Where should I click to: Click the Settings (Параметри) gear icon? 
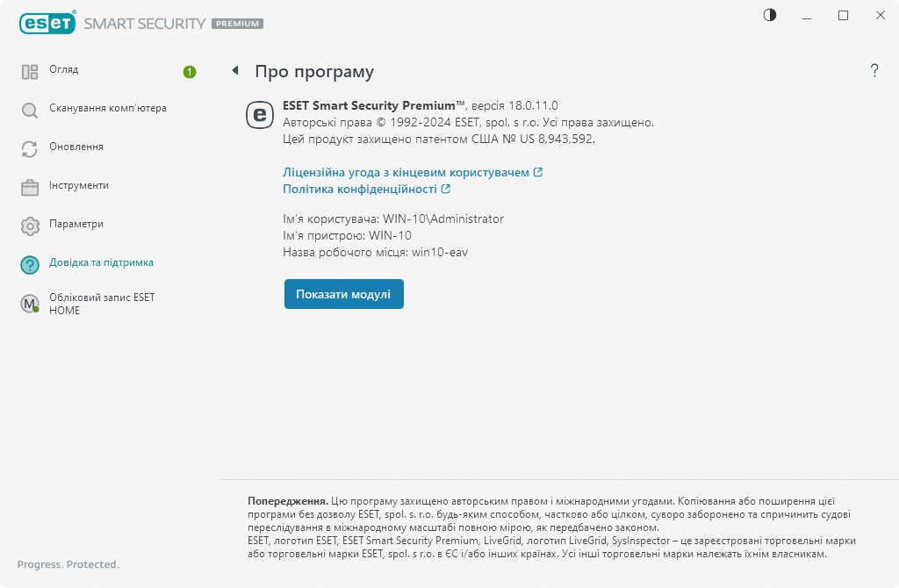(30, 226)
